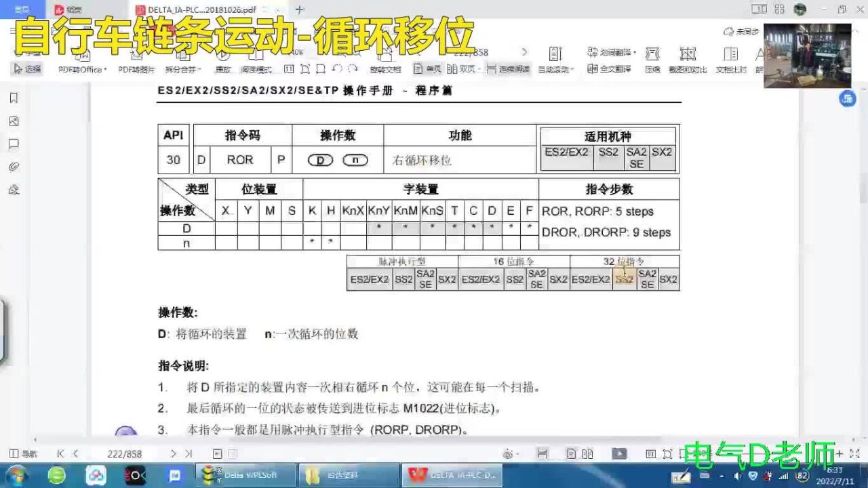Select single page layout in status bar
The width and height of the screenshot is (868, 488).
tap(571, 454)
